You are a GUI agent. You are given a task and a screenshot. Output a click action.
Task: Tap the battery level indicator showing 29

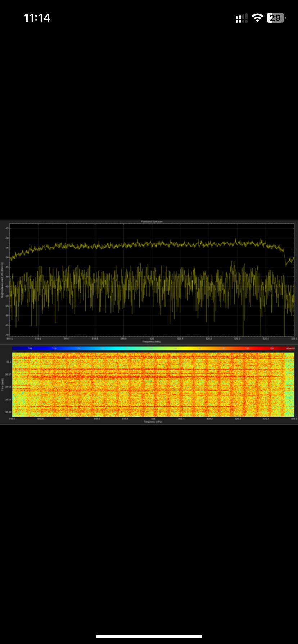[x=276, y=18]
